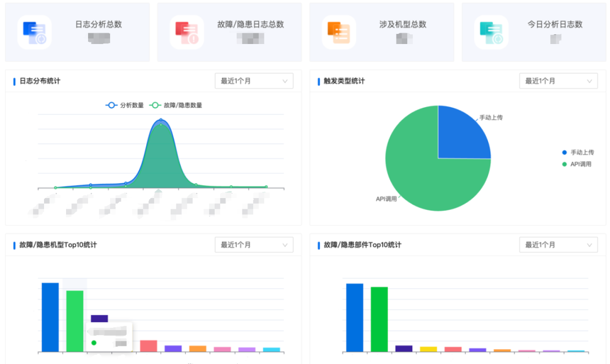Click the 故障/隐患日志总数 summary card title
Image resolution: width=610 pixels, height=364 pixels.
point(250,24)
